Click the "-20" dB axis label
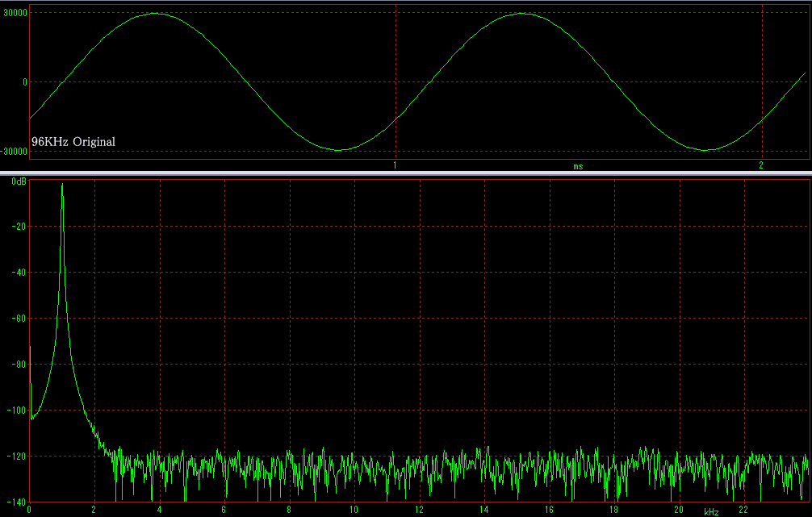 [x=19, y=227]
